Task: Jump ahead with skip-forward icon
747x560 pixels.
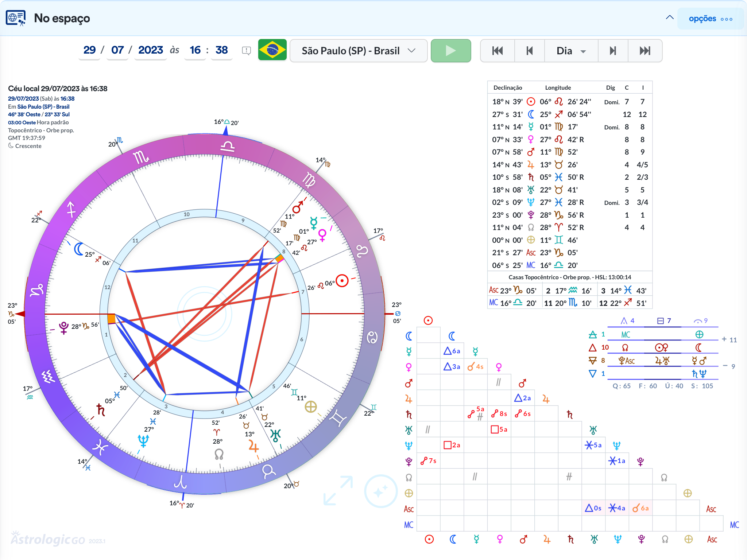Action: (645, 51)
